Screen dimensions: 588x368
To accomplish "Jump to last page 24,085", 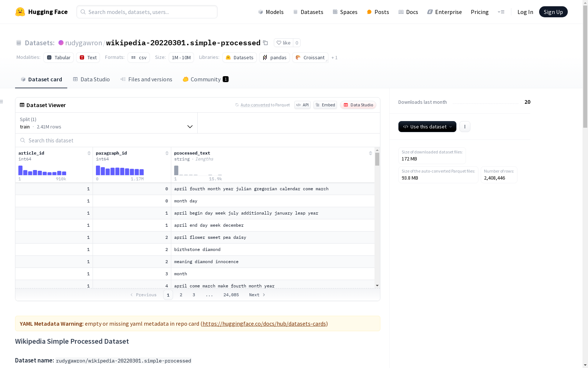I will click(231, 295).
